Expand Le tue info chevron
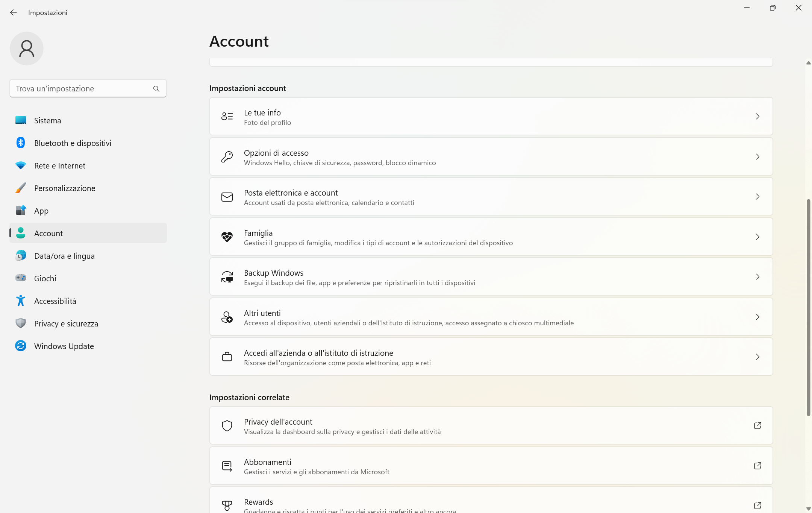Screen dimensions: 812x513 click(757, 117)
